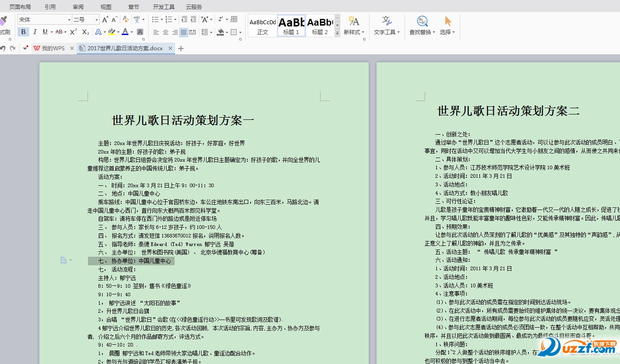This screenshot has height=364, width=620.
Task: Redo last action
Action: [x=13, y=48]
